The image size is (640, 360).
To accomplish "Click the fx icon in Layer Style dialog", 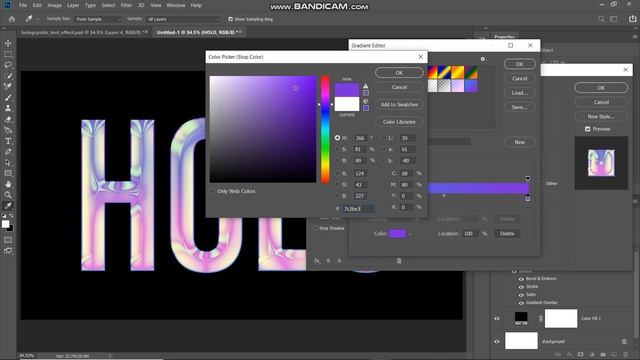I will (x=318, y=261).
